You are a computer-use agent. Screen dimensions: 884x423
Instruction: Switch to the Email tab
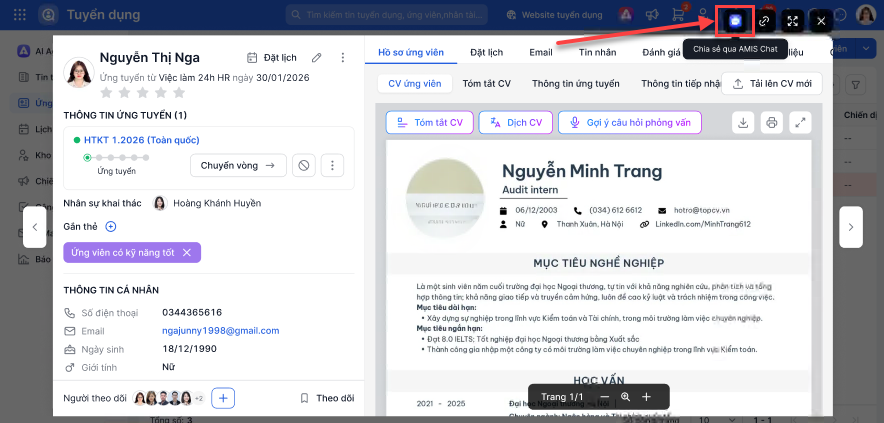(541, 52)
